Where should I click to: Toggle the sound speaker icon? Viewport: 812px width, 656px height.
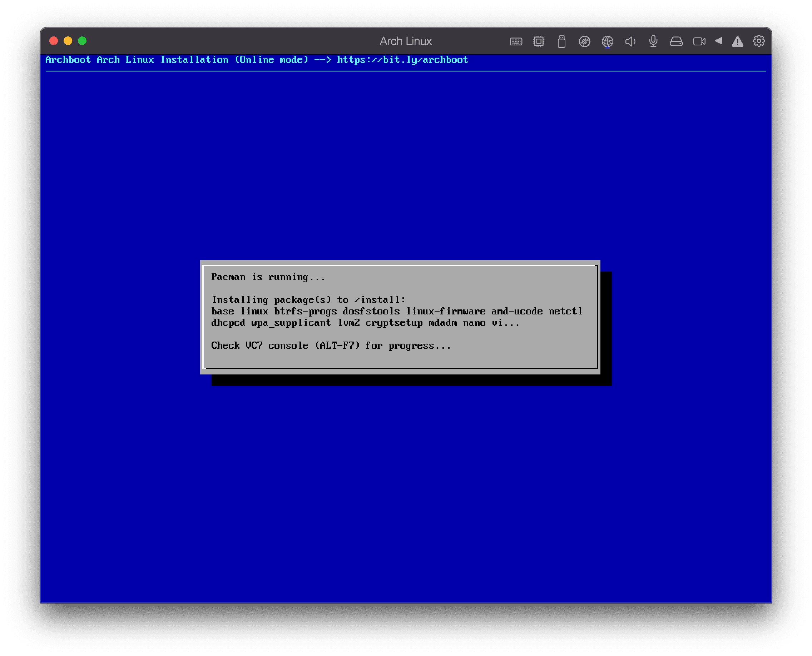click(x=630, y=41)
